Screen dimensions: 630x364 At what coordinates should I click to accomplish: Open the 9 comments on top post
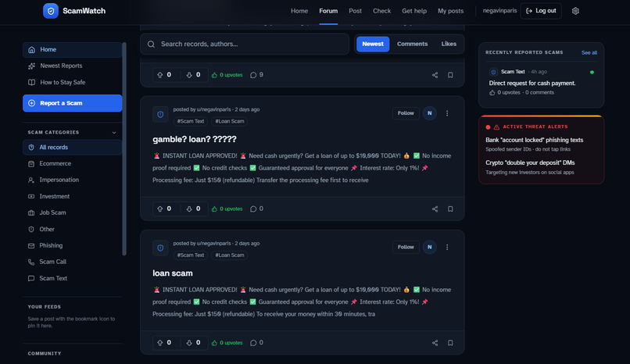point(256,75)
